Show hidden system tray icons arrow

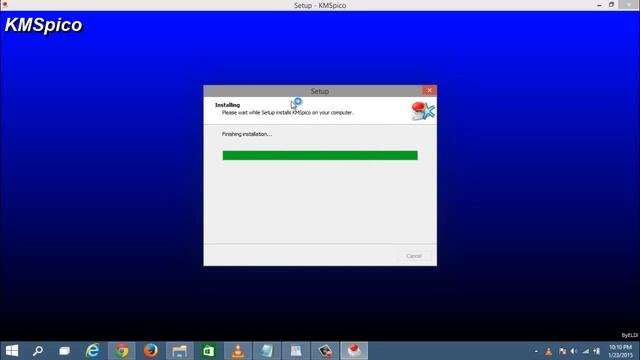coord(536,351)
